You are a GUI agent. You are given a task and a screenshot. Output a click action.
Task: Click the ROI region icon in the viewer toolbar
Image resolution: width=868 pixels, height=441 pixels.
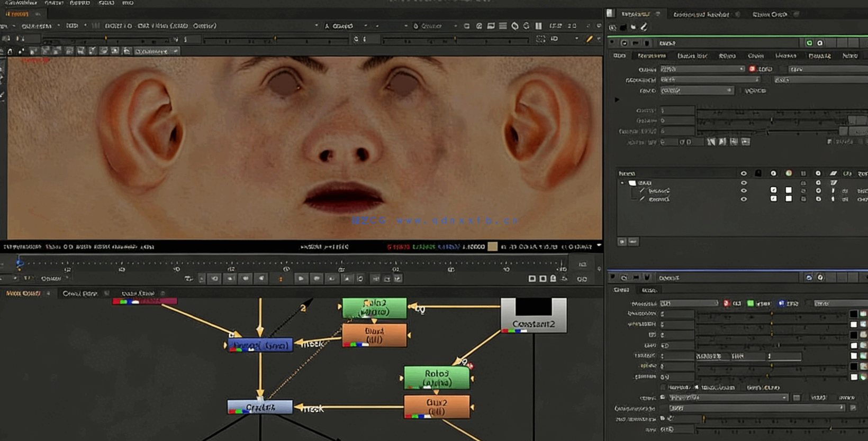pyautogui.click(x=540, y=39)
